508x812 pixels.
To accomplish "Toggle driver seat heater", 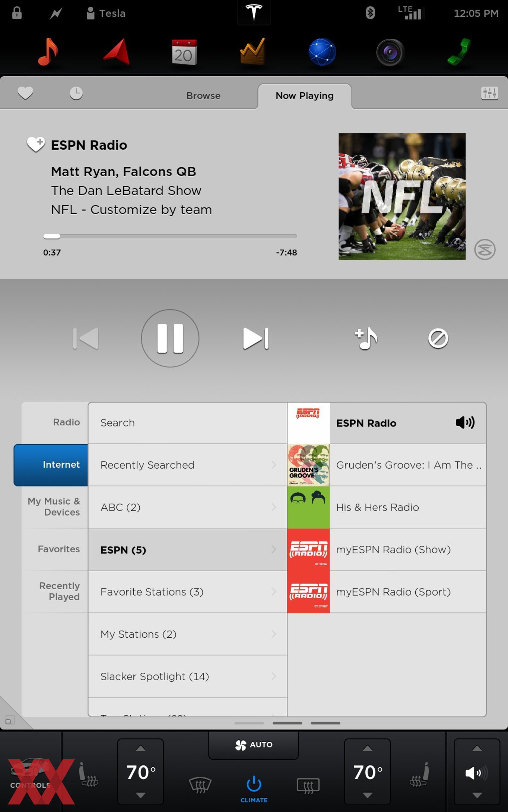I will click(89, 775).
